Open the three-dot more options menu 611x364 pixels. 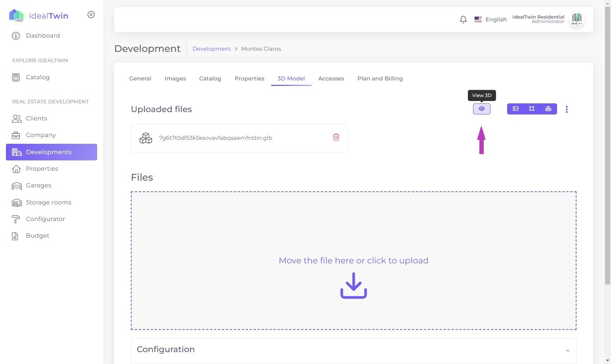pos(567,109)
